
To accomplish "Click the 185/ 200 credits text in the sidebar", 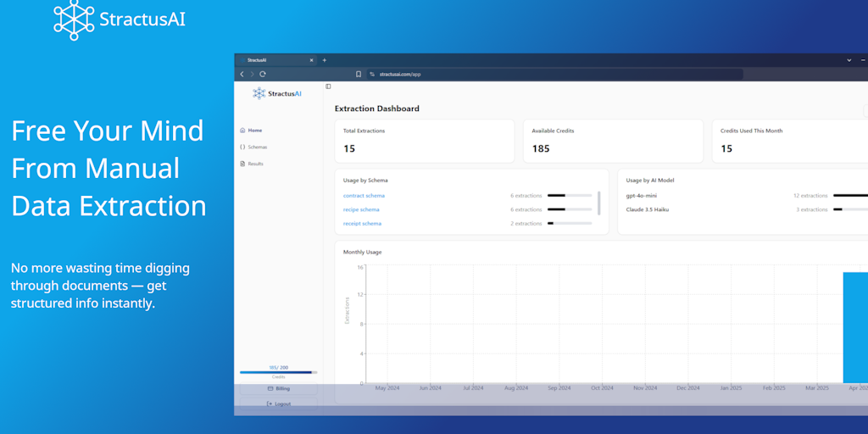I will (278, 368).
